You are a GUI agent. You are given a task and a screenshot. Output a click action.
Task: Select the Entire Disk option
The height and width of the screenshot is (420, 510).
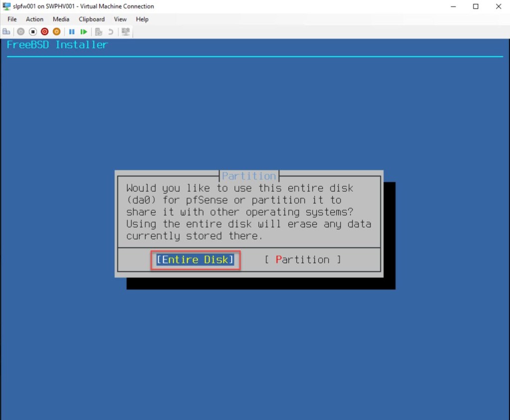pos(195,260)
